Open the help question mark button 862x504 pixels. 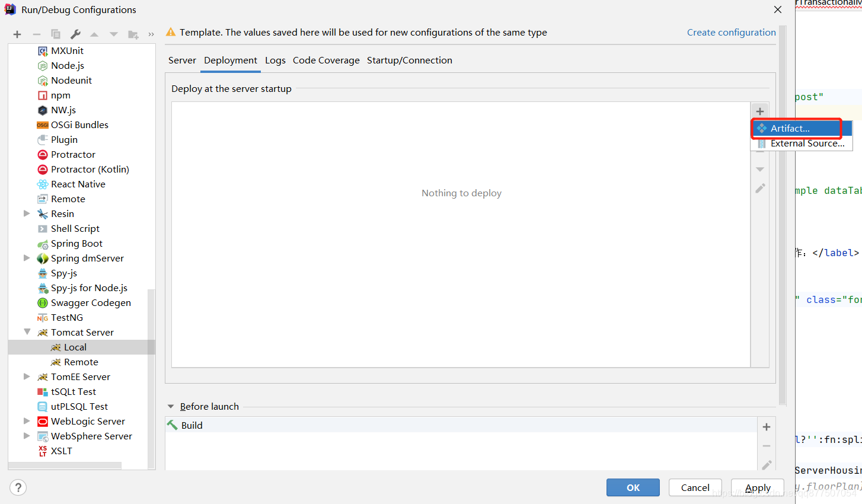[x=18, y=487]
